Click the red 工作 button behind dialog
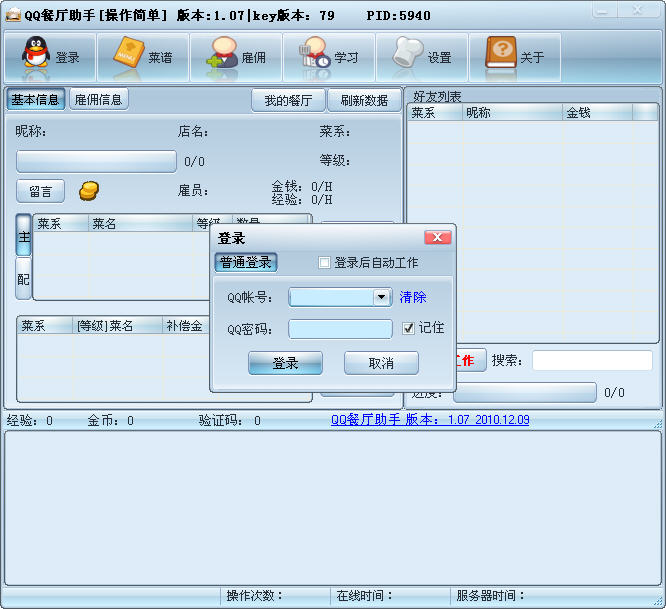This screenshot has height=609, width=666. 471,360
